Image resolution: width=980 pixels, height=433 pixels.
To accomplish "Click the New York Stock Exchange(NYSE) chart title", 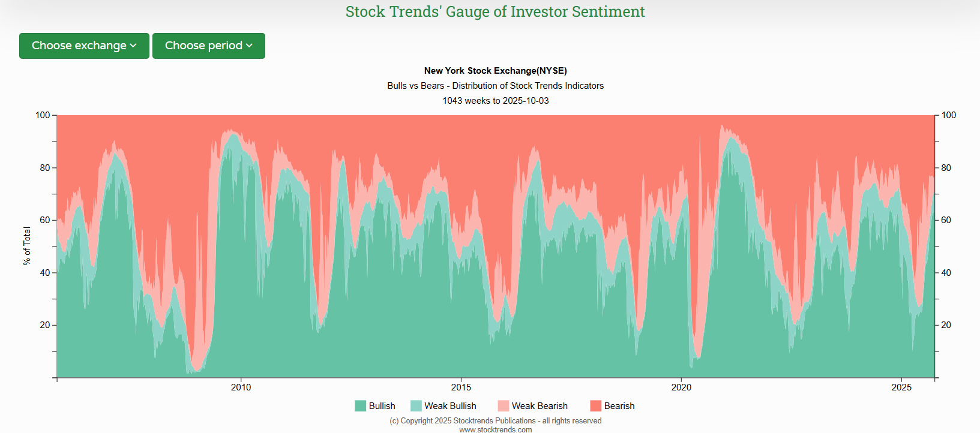I will [496, 71].
